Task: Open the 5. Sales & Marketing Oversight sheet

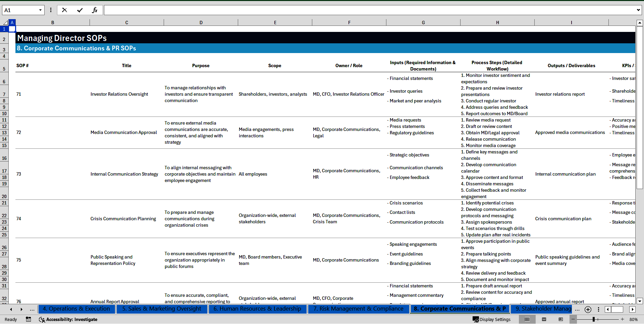Action: coord(161,309)
